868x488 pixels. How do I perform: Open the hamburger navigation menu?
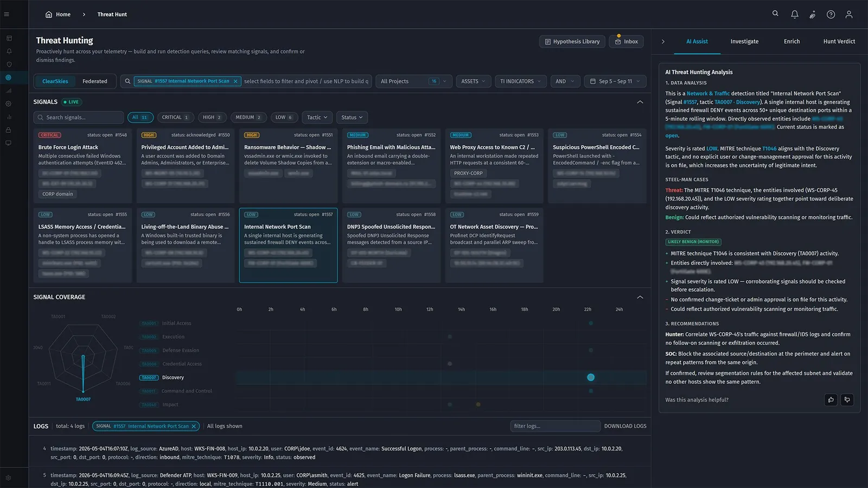coord(7,14)
